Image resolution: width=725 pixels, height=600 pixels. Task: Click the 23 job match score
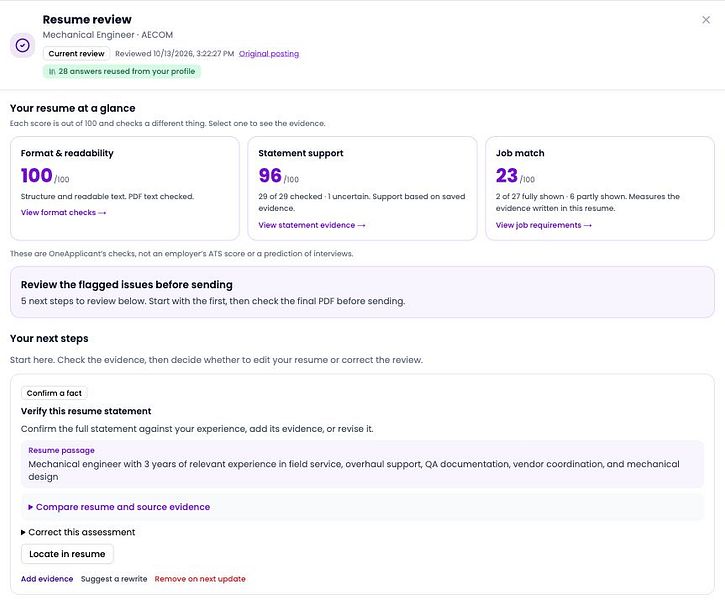(507, 176)
